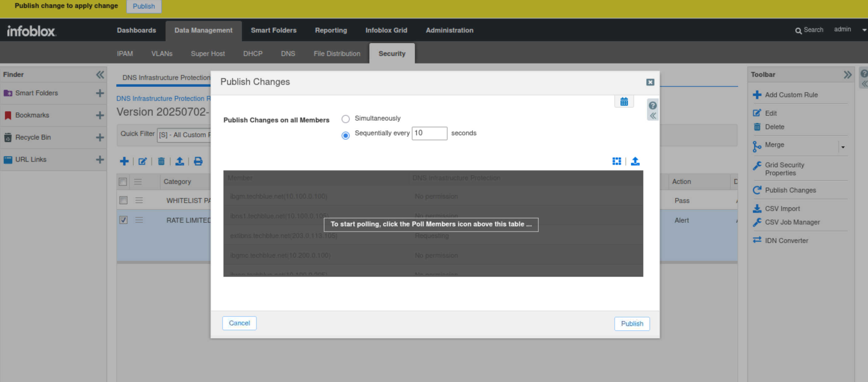Click the URL Links icon in Finder
This screenshot has height=382, width=868.
point(8,160)
